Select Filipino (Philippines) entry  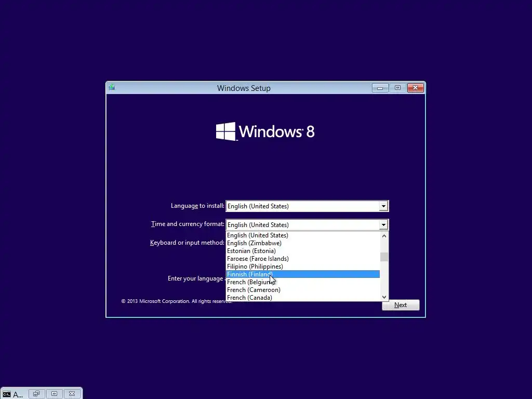303,267
